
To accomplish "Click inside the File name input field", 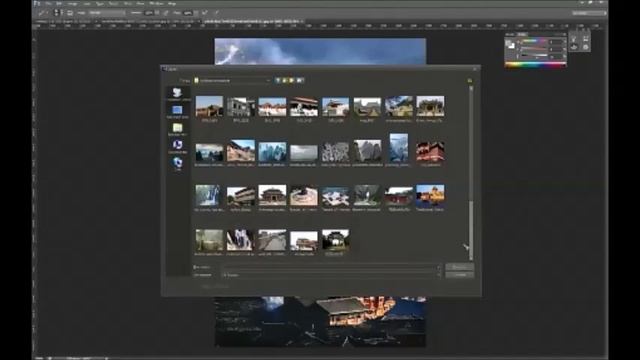I will [331, 268].
